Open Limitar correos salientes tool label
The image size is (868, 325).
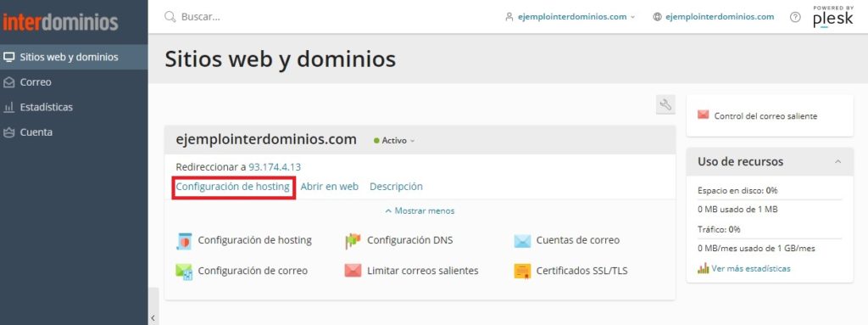point(422,272)
